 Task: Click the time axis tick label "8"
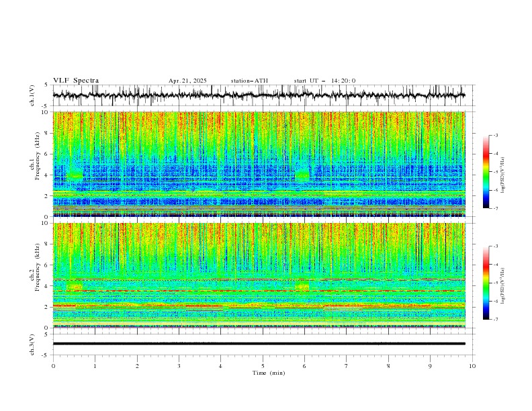(x=388, y=366)
